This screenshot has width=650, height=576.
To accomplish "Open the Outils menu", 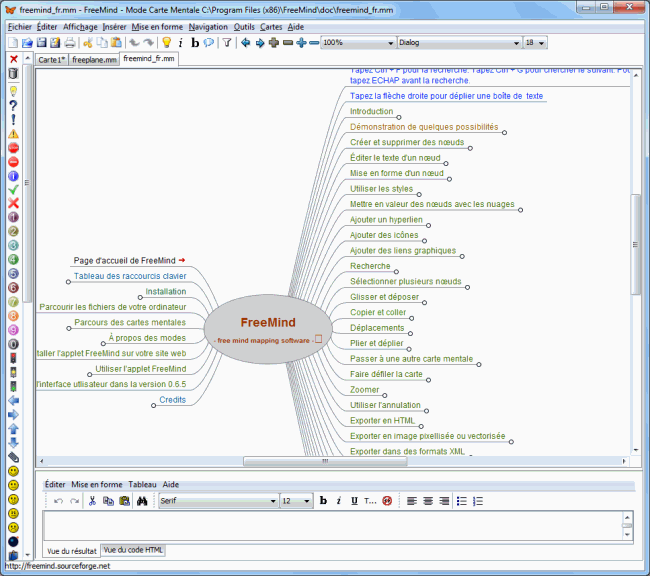I will click(x=244, y=27).
